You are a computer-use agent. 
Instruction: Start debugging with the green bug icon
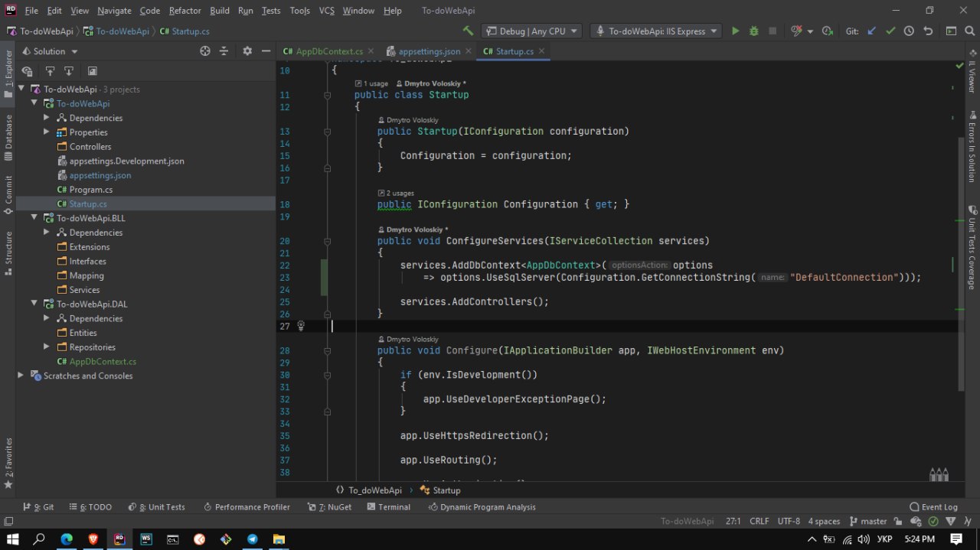[754, 31]
